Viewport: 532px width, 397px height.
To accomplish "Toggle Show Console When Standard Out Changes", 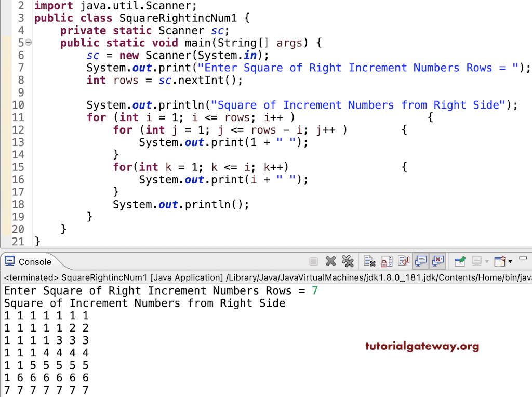I will pyautogui.click(x=420, y=261).
